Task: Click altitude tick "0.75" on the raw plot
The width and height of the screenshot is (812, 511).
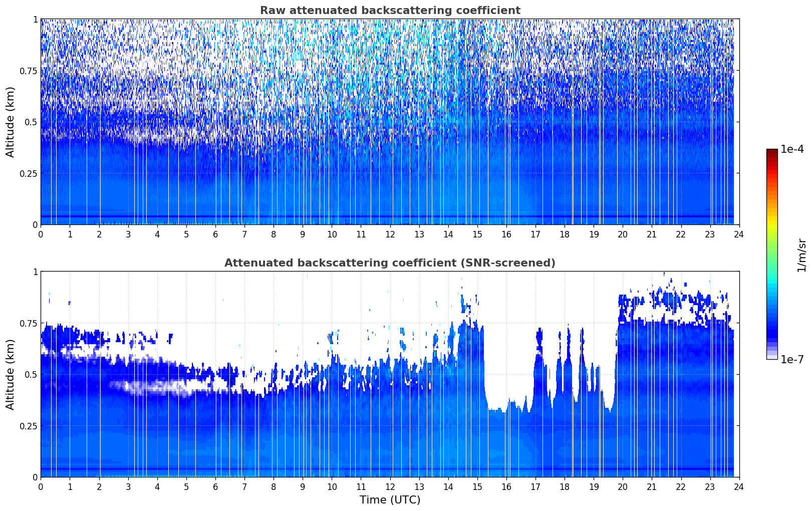Action: pos(29,71)
